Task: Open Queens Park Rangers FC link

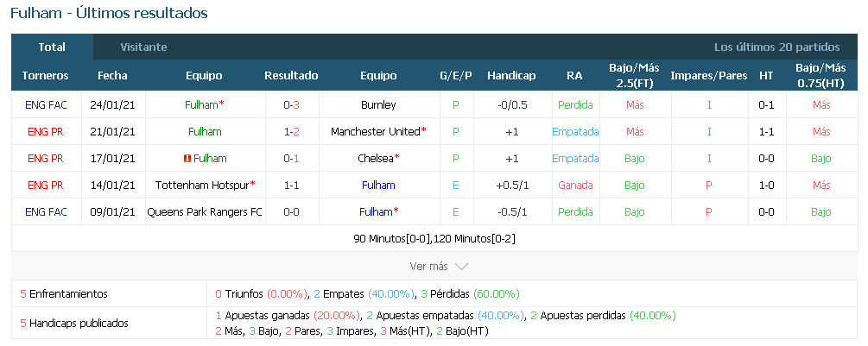Action: (x=205, y=211)
